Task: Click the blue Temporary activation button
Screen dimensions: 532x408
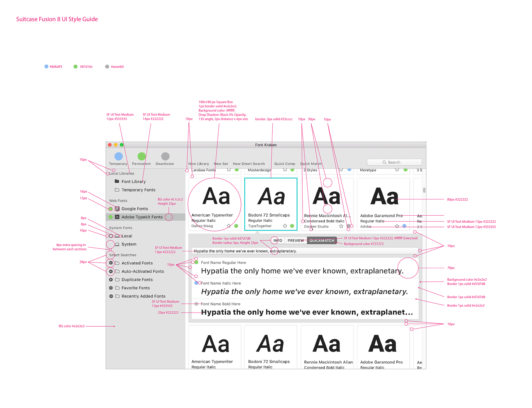Action: coord(119,156)
